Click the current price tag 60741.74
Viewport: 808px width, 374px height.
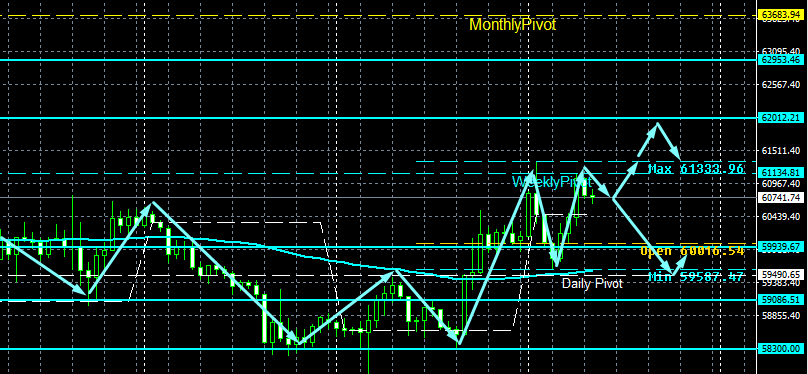click(781, 197)
